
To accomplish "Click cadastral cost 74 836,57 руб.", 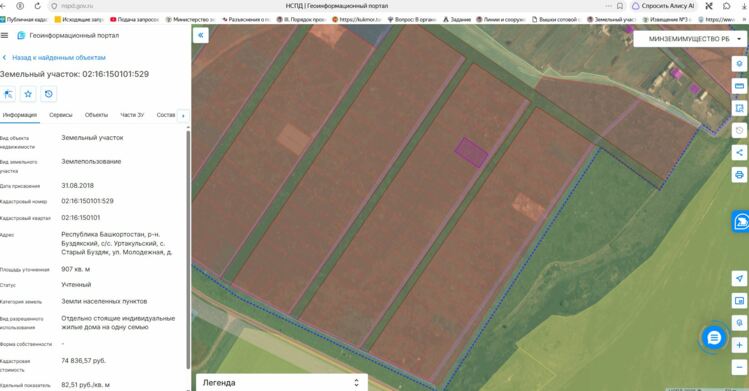I will (84, 361).
